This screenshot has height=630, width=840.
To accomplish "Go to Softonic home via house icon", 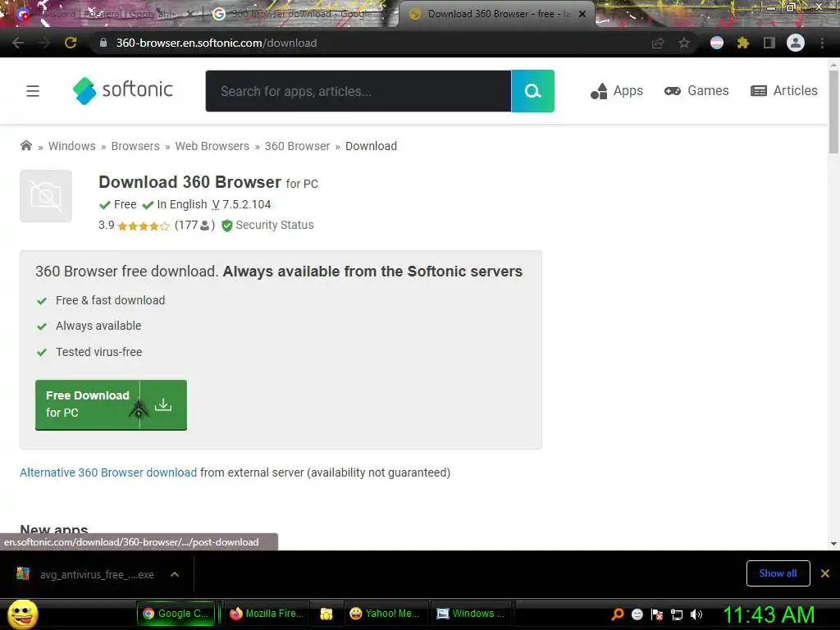I will pyautogui.click(x=25, y=146).
